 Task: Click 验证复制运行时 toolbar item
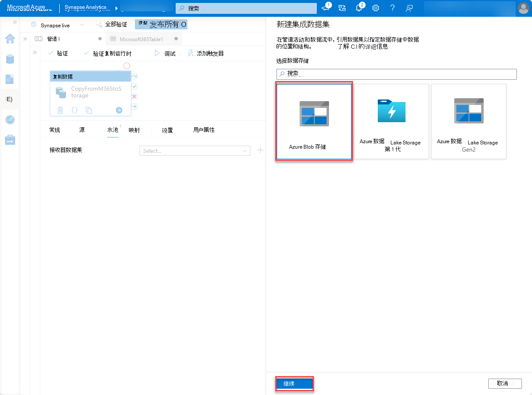108,53
